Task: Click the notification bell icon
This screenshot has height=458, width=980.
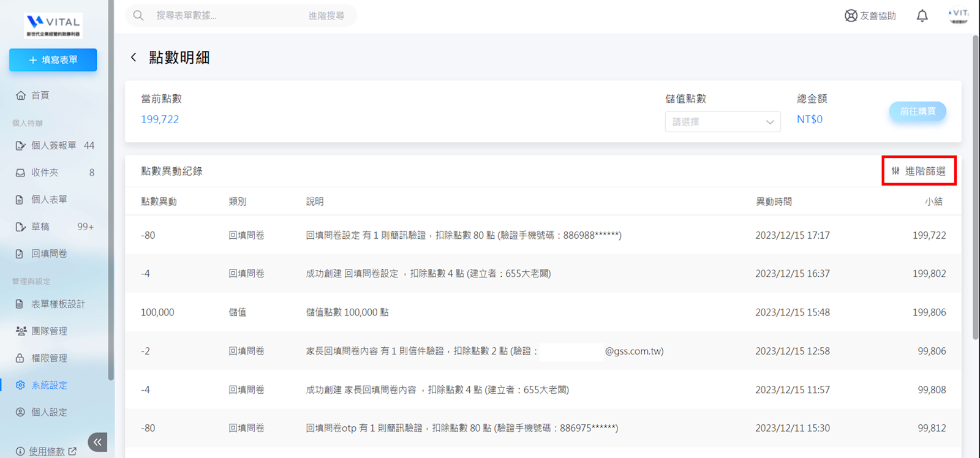Action: (922, 16)
